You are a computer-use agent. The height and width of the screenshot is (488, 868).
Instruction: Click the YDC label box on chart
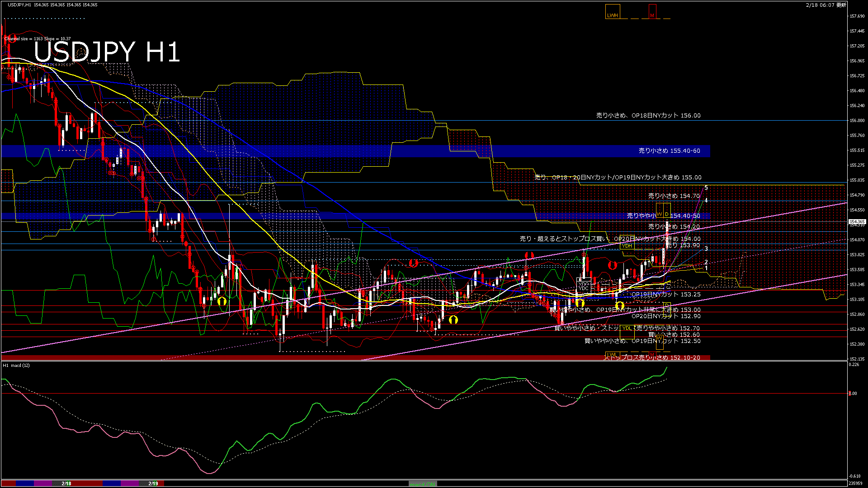(583, 288)
